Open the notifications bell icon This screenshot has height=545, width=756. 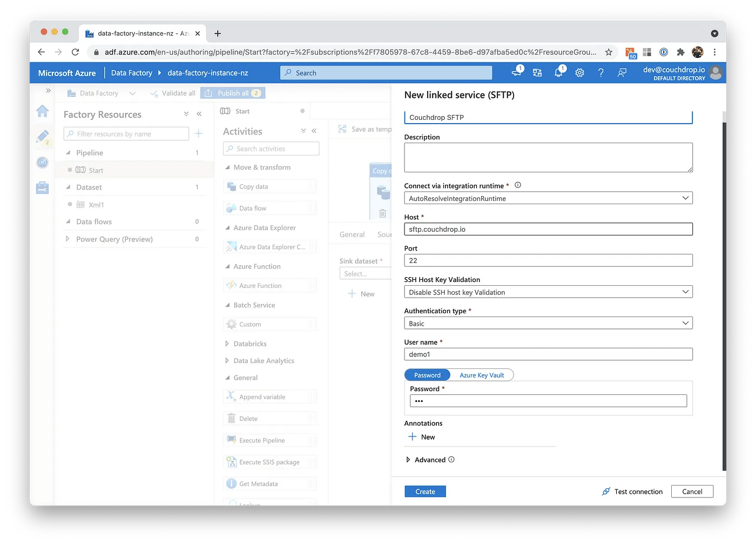[x=559, y=72]
